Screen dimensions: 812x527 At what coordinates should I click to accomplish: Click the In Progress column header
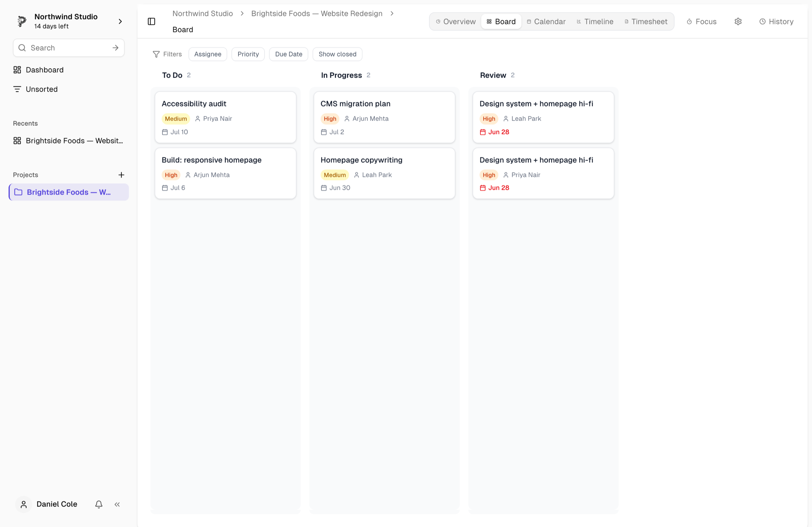[341, 75]
